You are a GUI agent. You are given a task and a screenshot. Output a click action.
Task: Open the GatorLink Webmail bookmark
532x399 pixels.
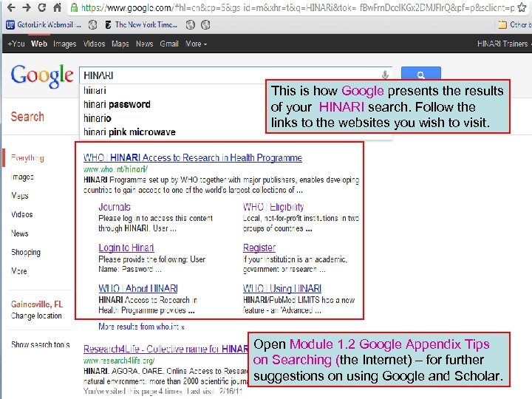click(44, 25)
